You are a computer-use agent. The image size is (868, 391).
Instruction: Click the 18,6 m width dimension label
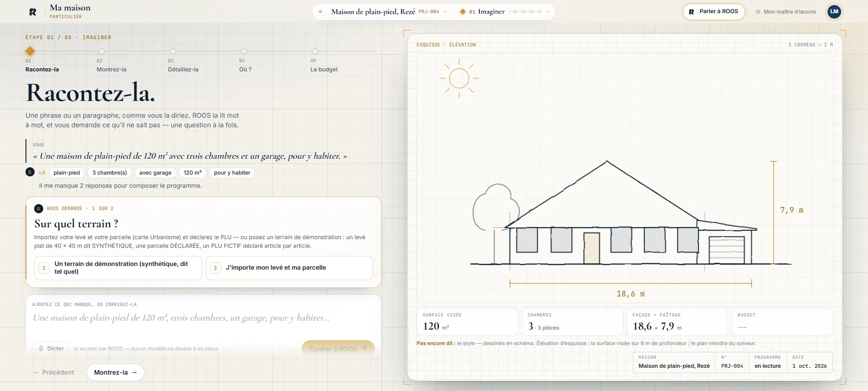[631, 294]
